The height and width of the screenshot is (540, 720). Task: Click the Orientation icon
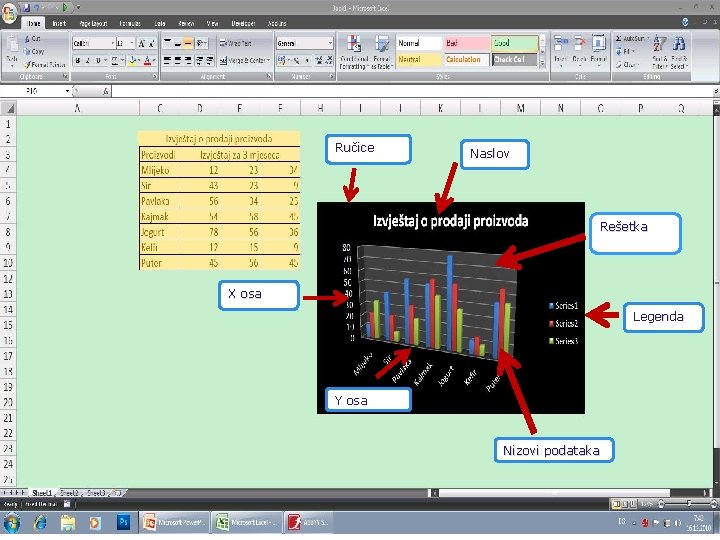pyautogui.click(x=201, y=43)
